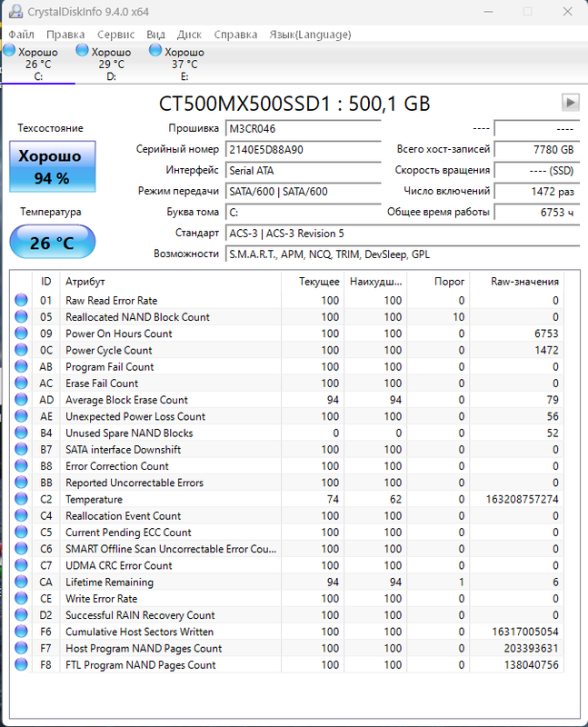Click the 6753 ч total work time value
Screen dimensions: 588x727
pyautogui.click(x=536, y=213)
